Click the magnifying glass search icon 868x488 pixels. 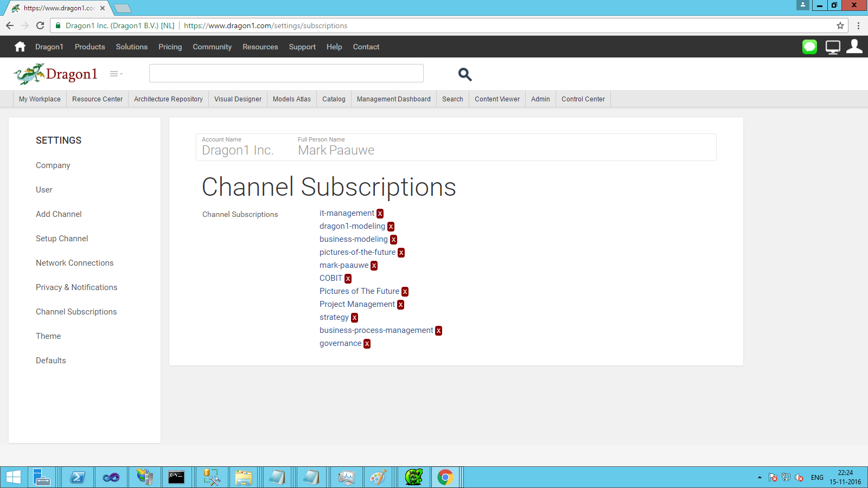[x=465, y=74]
